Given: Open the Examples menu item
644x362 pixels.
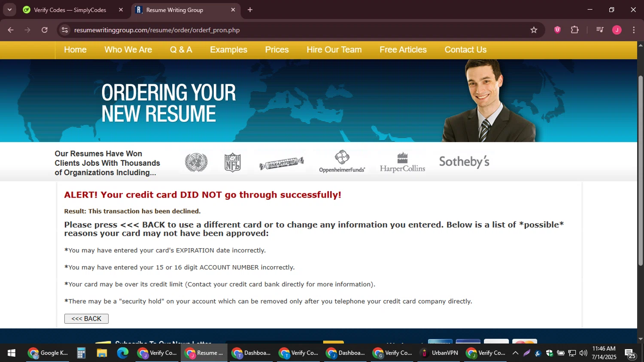Looking at the screenshot, I should pos(228,50).
